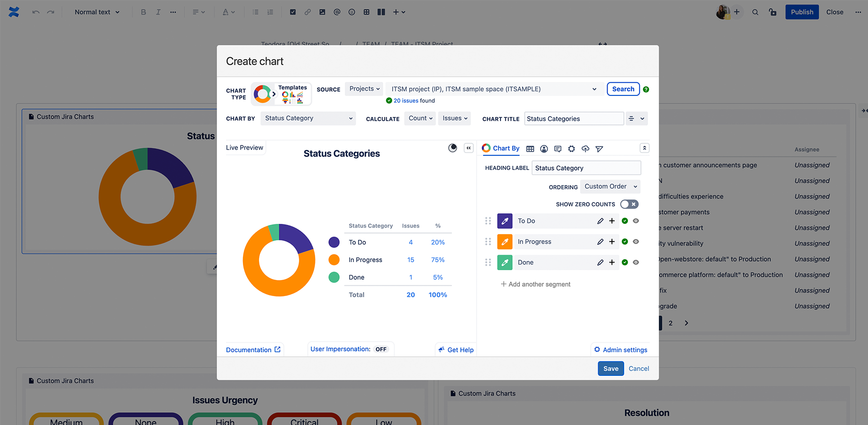Click the orange color swatch for In Progress
Image resolution: width=868 pixels, height=425 pixels.
[x=504, y=241]
